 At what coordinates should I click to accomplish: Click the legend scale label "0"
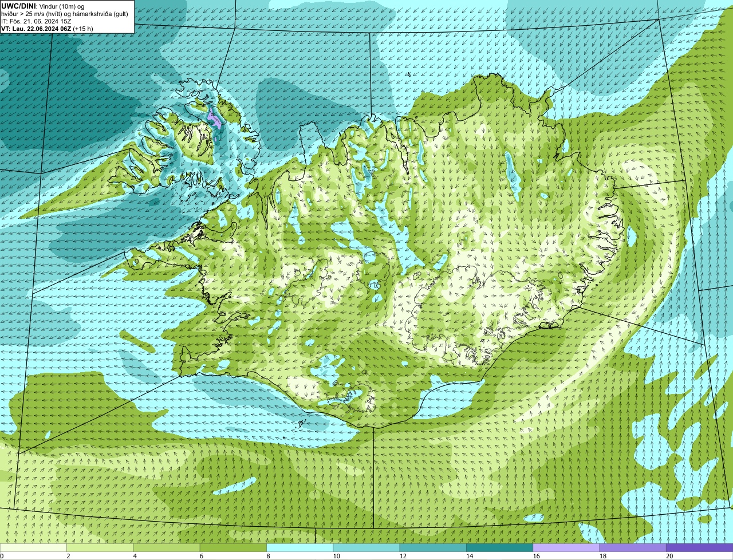(2, 556)
